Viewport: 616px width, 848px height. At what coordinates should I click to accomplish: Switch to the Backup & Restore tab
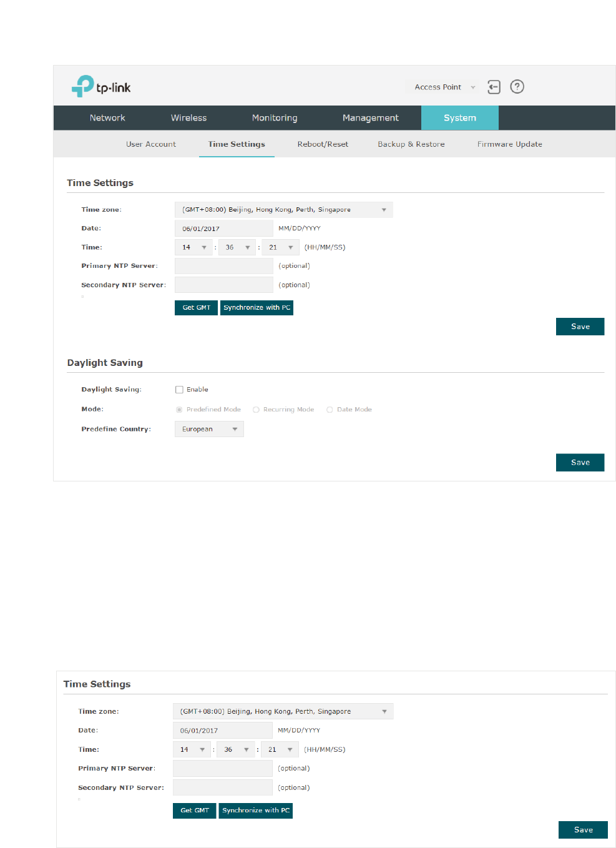point(411,144)
